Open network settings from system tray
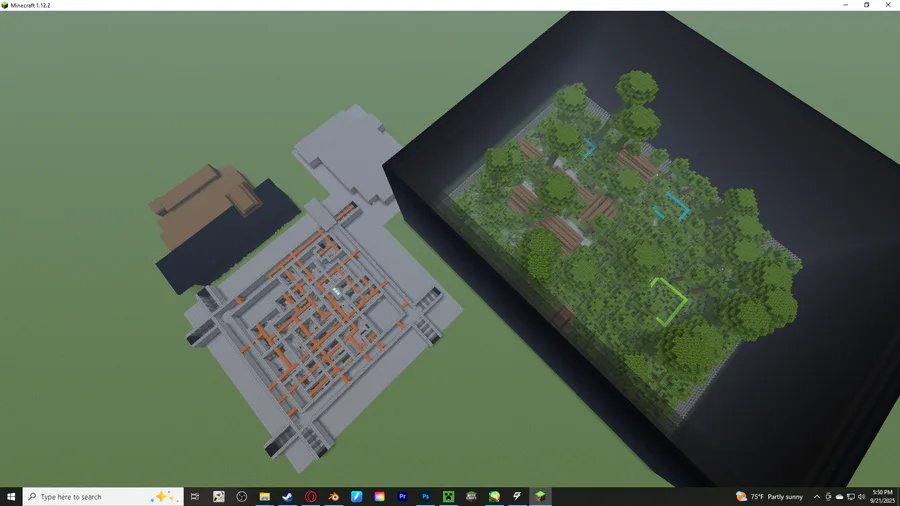 [851, 497]
